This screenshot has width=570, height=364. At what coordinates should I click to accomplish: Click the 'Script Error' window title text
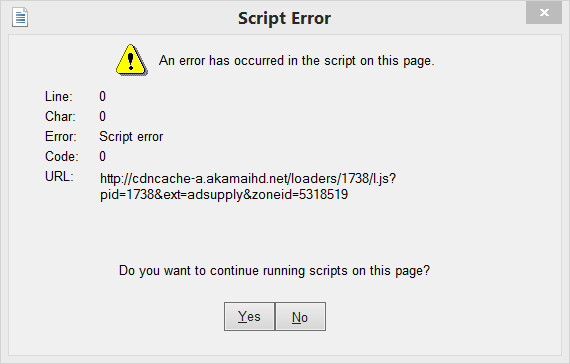click(x=284, y=18)
